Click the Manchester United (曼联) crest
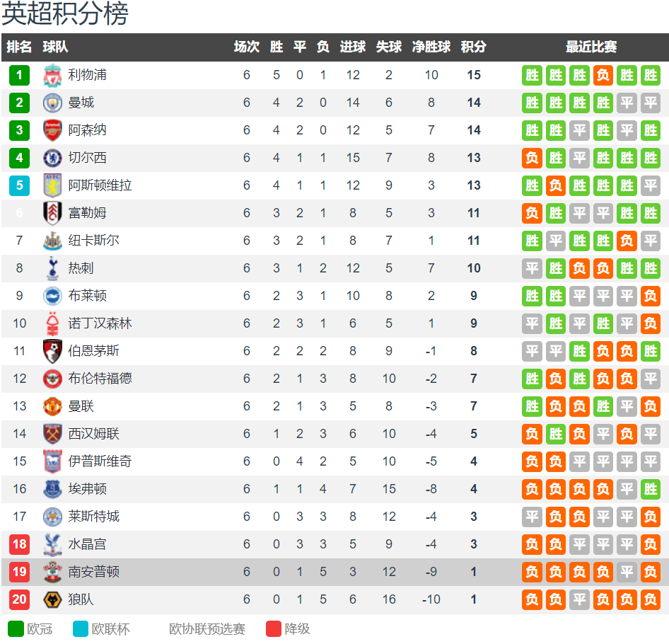 52,406
